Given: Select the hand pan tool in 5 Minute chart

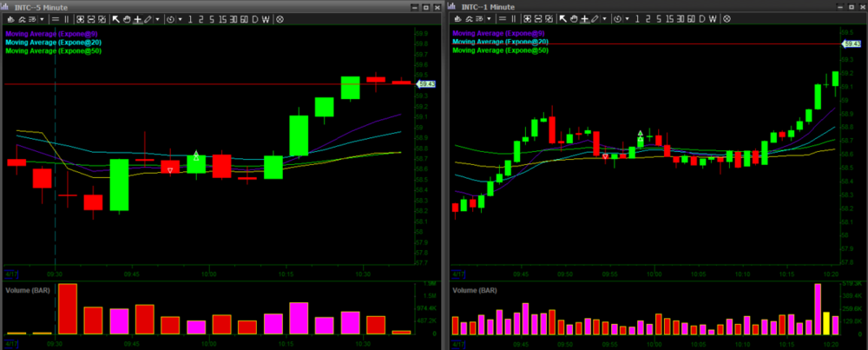Looking at the screenshot, I should click(x=126, y=18).
